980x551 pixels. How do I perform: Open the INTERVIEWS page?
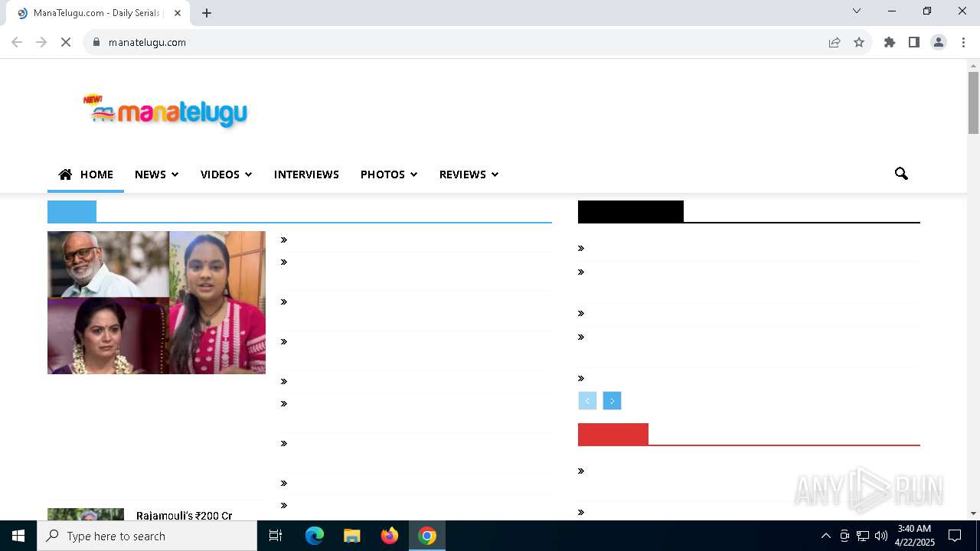(306, 174)
